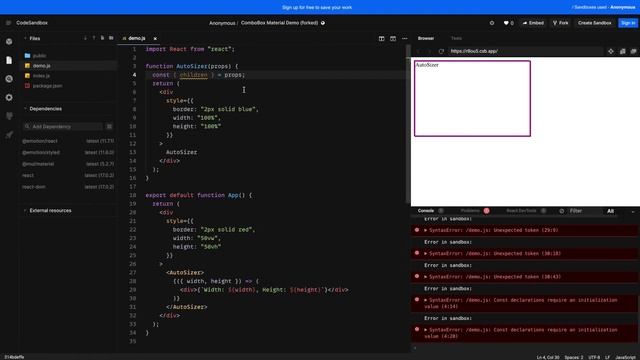Open Sandbox Info sidebar panel
The height and width of the screenshot is (360, 640).
[9, 42]
